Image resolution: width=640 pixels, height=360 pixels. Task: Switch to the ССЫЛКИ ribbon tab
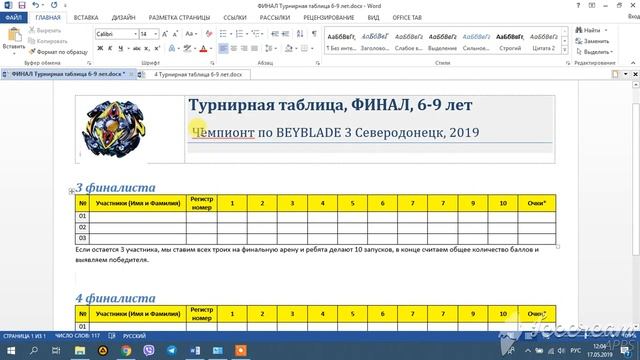[235, 18]
